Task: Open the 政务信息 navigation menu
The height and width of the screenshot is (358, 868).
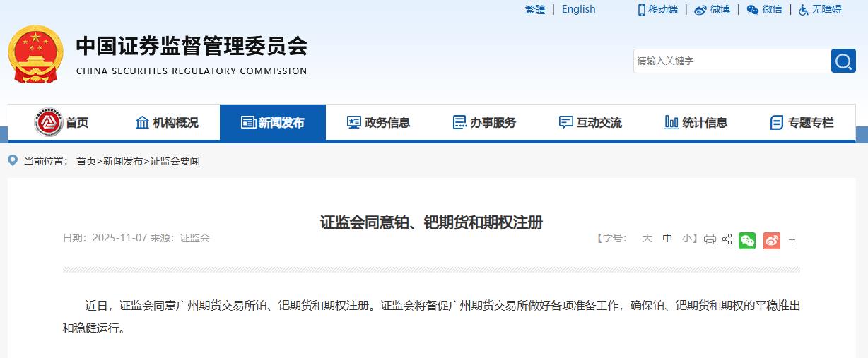Action: click(378, 122)
